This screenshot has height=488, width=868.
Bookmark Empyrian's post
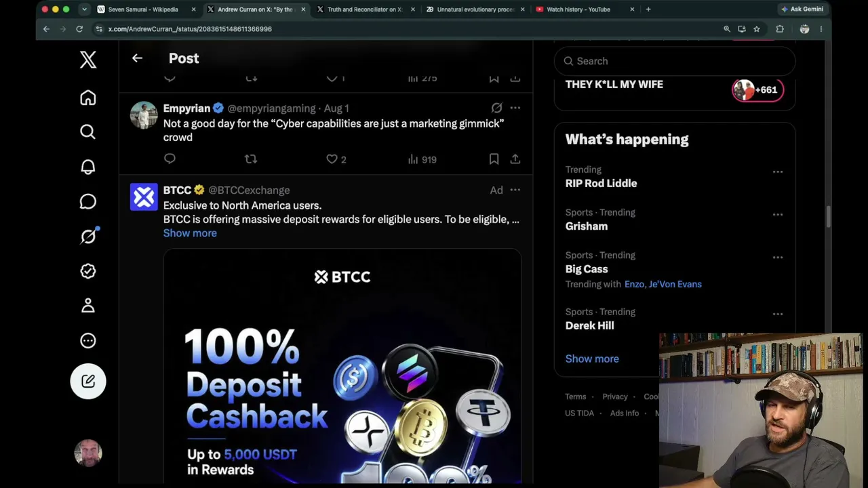point(494,159)
